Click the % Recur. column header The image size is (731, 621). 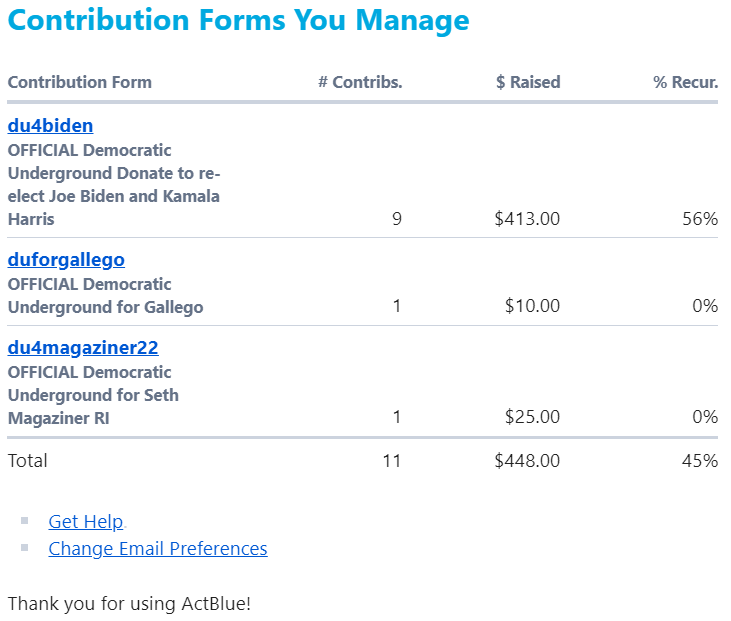(x=685, y=82)
